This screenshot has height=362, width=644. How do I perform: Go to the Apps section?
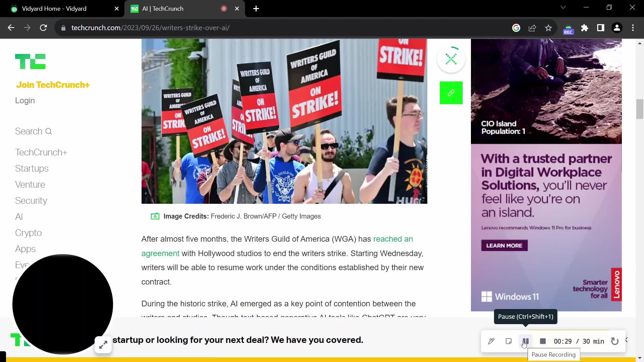point(25,249)
